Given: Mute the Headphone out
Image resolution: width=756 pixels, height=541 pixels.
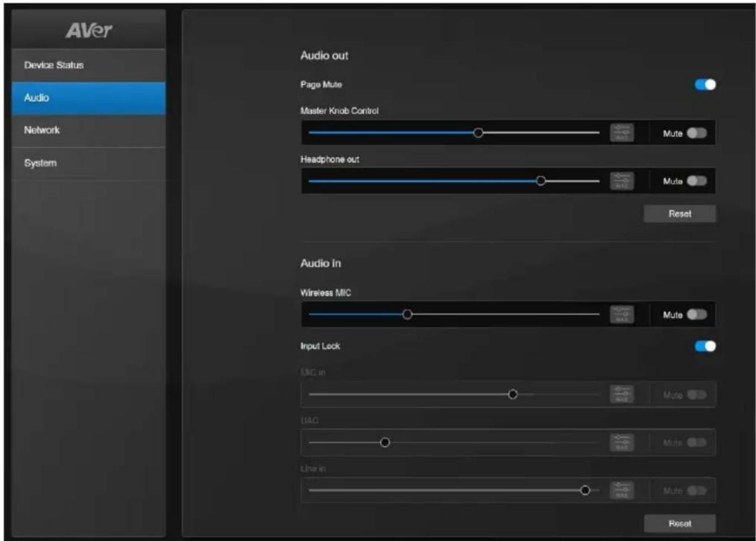Looking at the screenshot, I should [697, 181].
